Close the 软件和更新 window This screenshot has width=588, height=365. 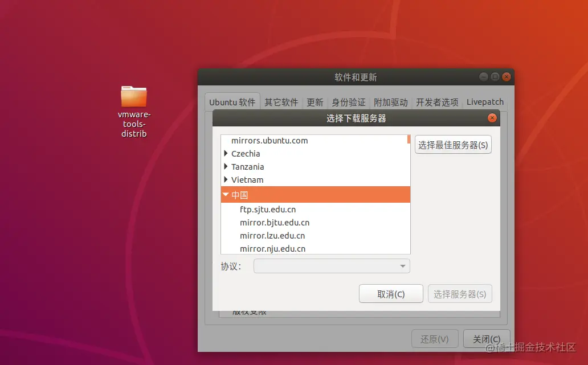[507, 77]
